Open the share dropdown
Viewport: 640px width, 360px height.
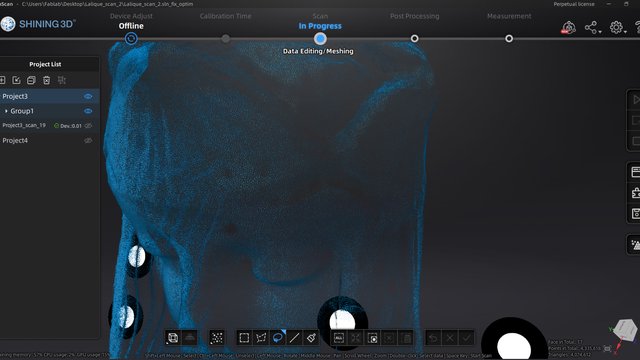[593, 27]
